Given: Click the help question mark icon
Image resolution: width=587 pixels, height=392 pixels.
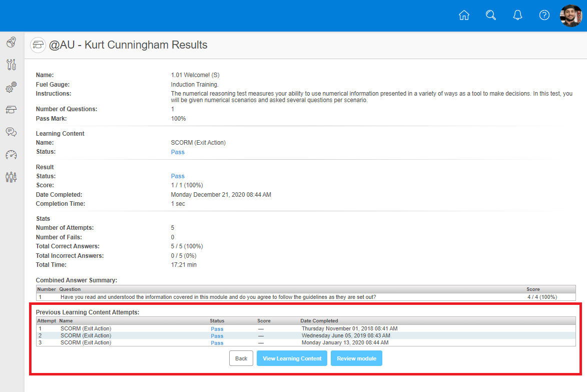Looking at the screenshot, I should pyautogui.click(x=544, y=16).
